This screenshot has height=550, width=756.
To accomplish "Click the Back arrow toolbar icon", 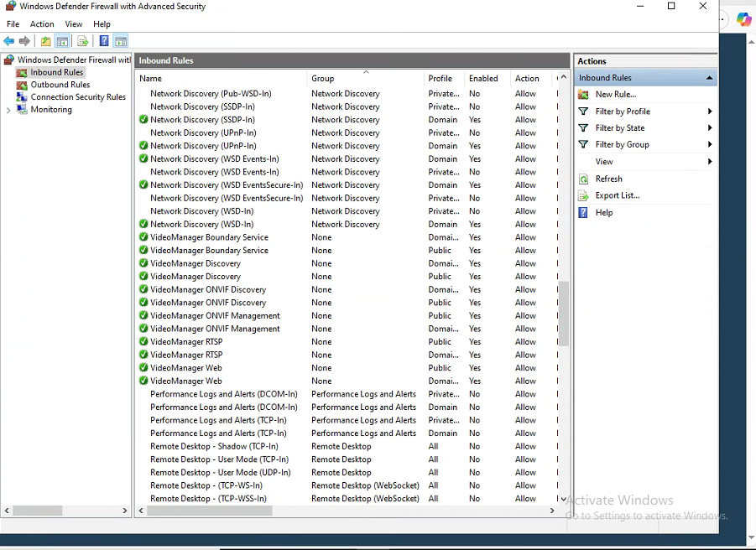I will click(x=8, y=41).
